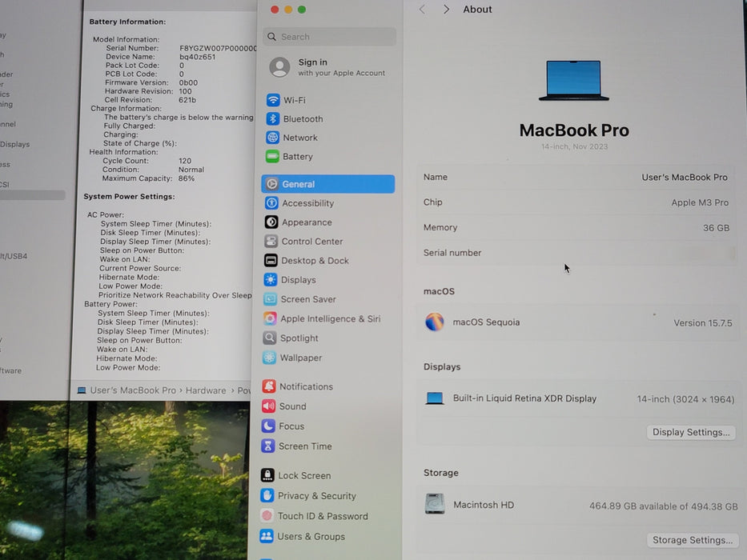Click Maximum Capacity 86% in System Information
The width and height of the screenshot is (747, 560).
148,178
